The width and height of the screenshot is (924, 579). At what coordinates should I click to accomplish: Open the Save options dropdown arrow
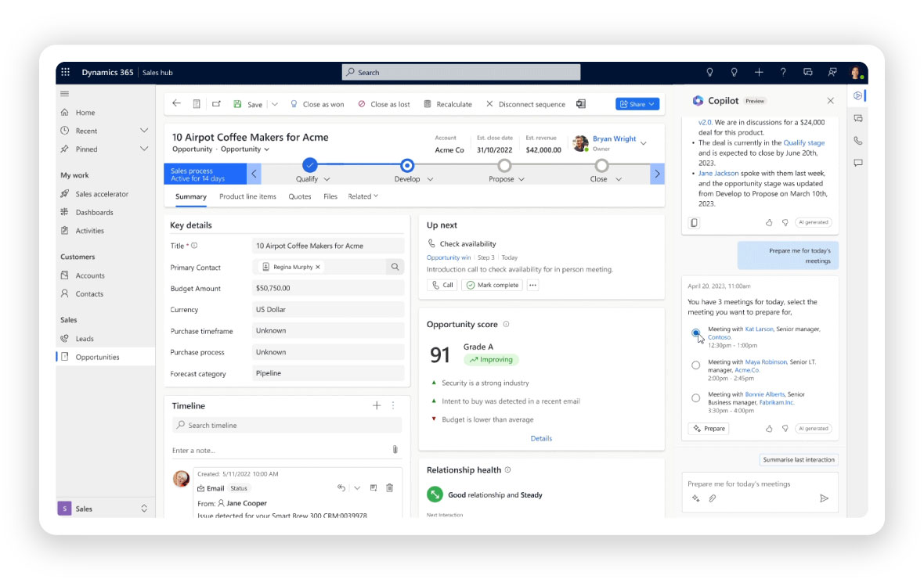(x=275, y=103)
